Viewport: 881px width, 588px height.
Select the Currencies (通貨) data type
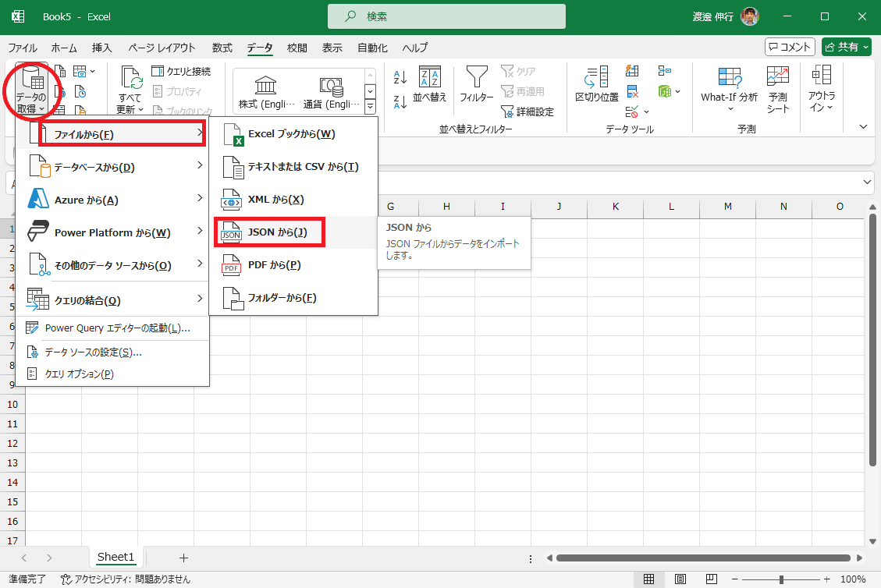tap(331, 94)
